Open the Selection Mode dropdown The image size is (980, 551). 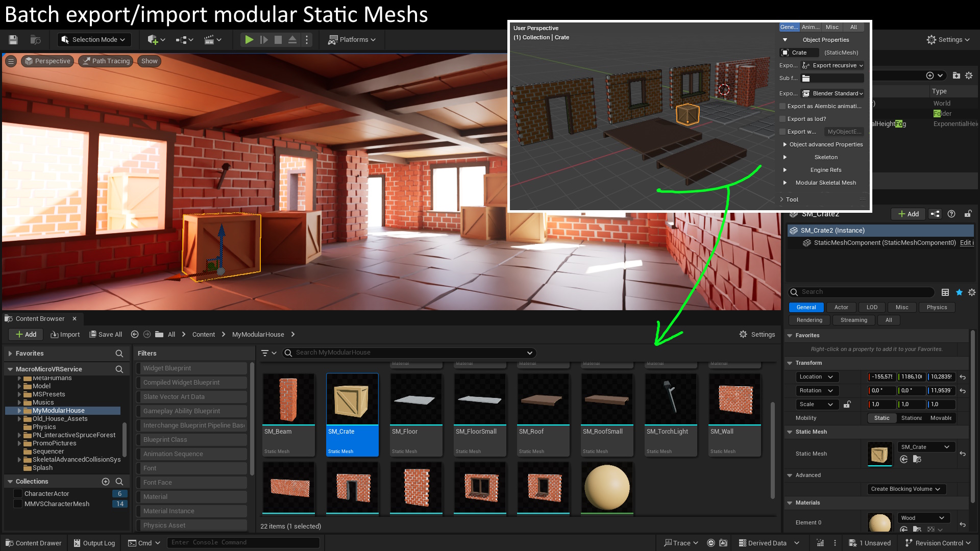(x=94, y=40)
